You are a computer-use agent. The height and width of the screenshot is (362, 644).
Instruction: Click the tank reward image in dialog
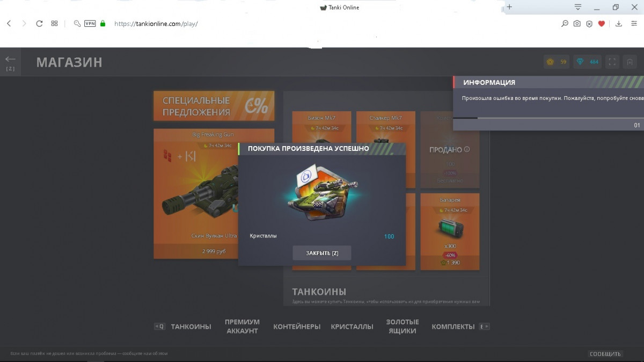[x=321, y=194]
